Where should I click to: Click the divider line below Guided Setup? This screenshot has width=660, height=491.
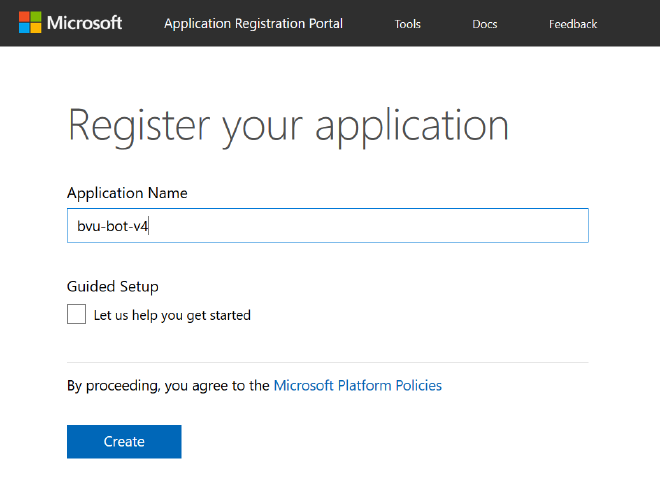(x=327, y=362)
